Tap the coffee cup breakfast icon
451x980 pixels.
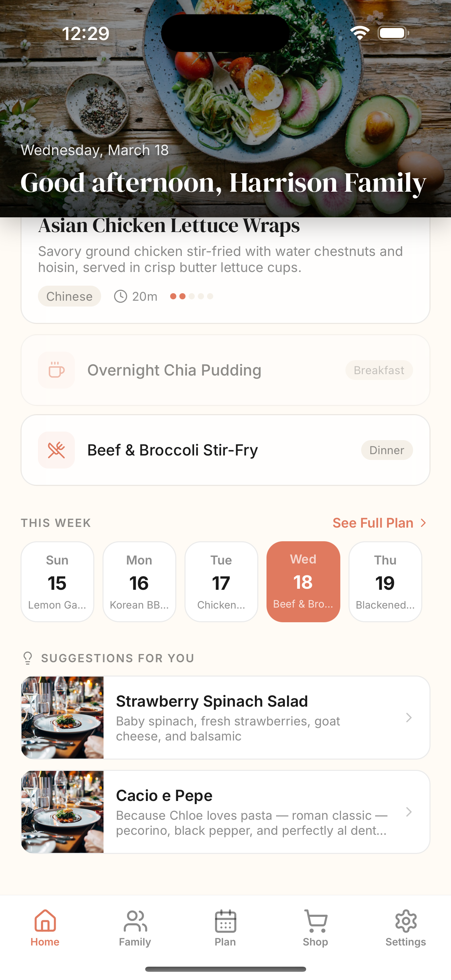pyautogui.click(x=56, y=370)
